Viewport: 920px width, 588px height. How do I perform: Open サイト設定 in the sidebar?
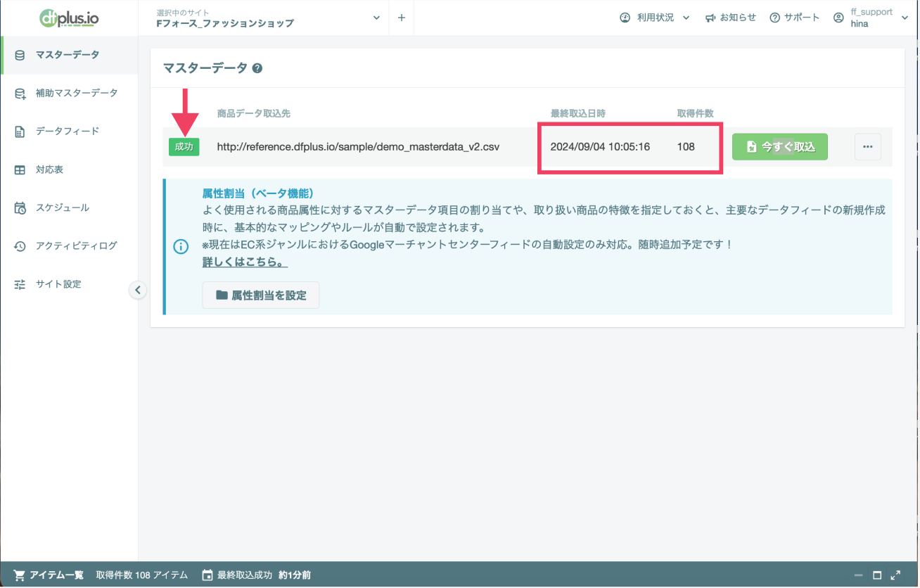69,284
